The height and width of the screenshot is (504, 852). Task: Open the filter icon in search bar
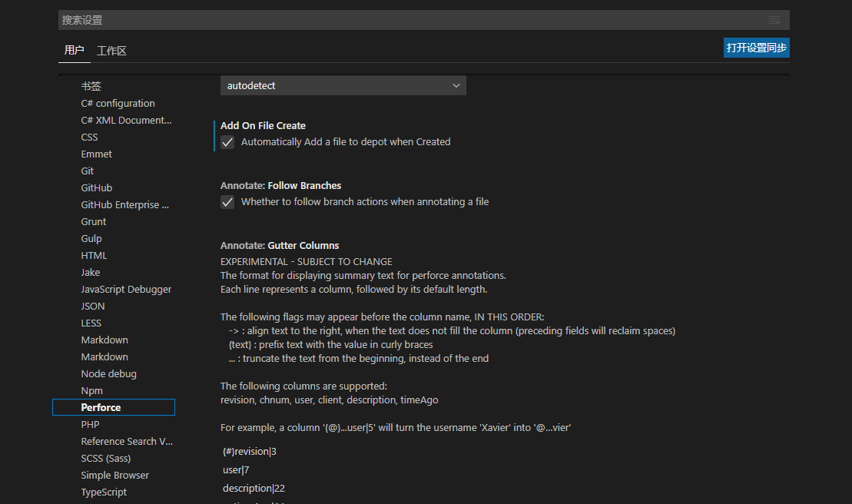point(774,20)
